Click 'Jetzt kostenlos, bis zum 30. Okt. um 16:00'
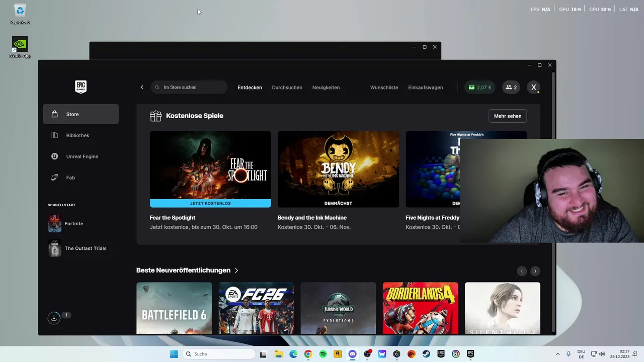The image size is (644, 362). (203, 227)
